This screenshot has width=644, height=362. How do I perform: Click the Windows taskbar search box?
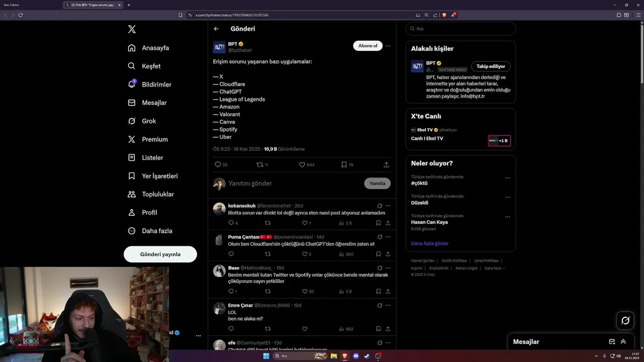[x=300, y=356]
